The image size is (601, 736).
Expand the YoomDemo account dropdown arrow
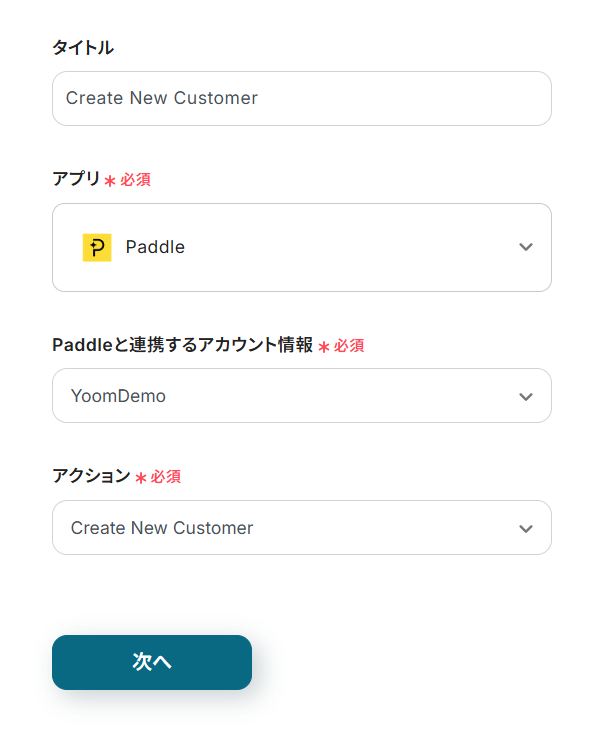tap(526, 396)
